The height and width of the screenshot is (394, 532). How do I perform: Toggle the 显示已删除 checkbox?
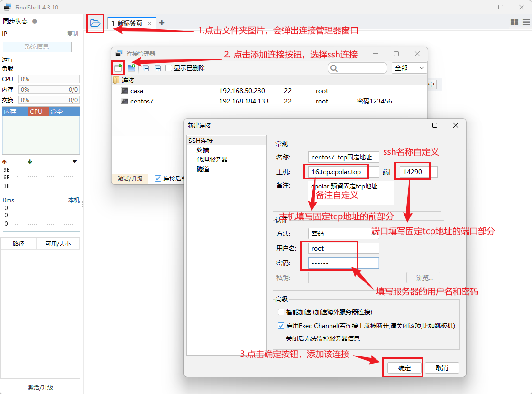(169, 68)
